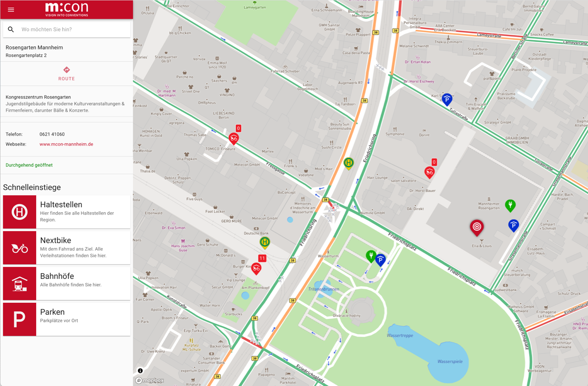Click the Thomas Sabo label on map
This screenshot has width=588, height=386.
(195, 135)
